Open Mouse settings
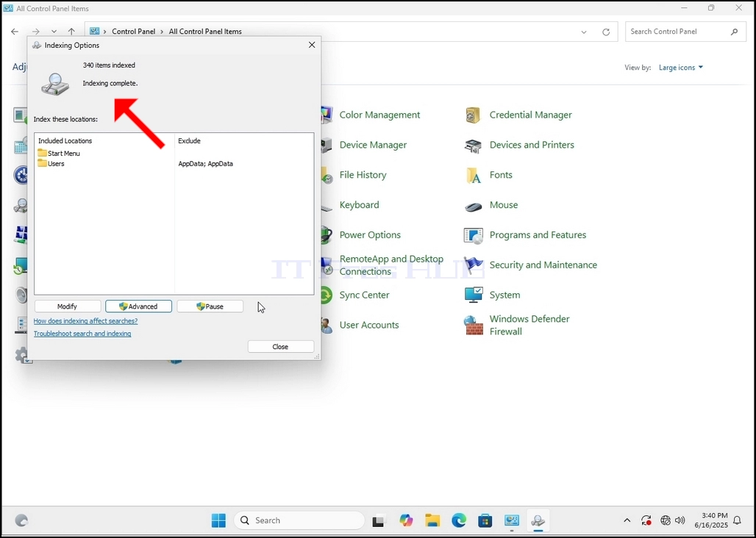 [503, 205]
